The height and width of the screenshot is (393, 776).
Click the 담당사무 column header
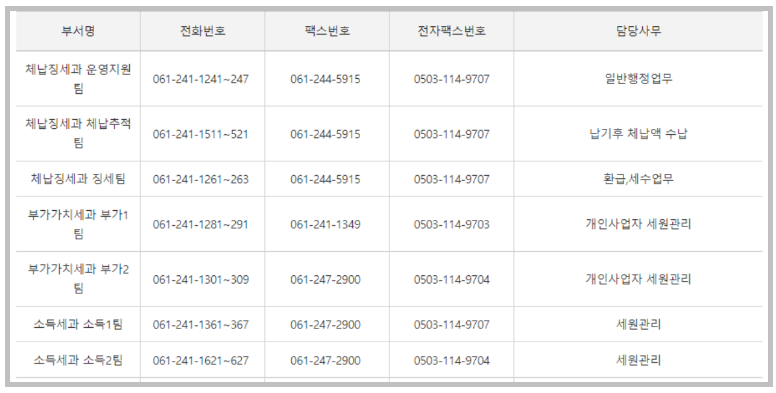pos(638,31)
